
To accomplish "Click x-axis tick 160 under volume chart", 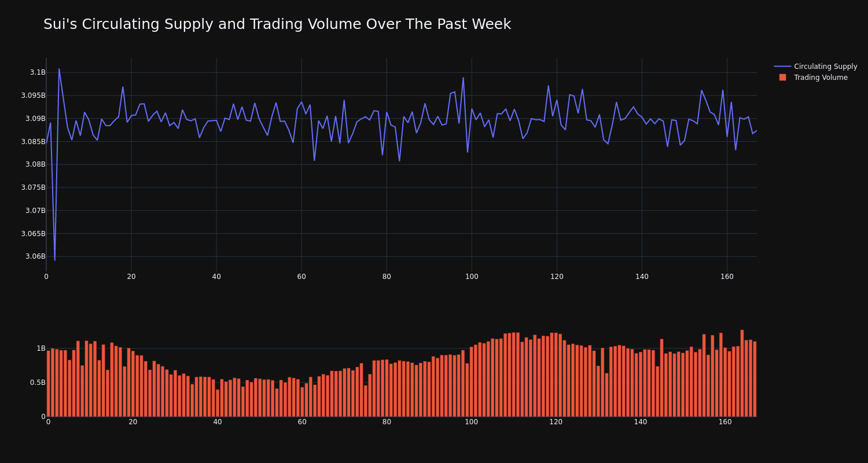I will point(725,422).
